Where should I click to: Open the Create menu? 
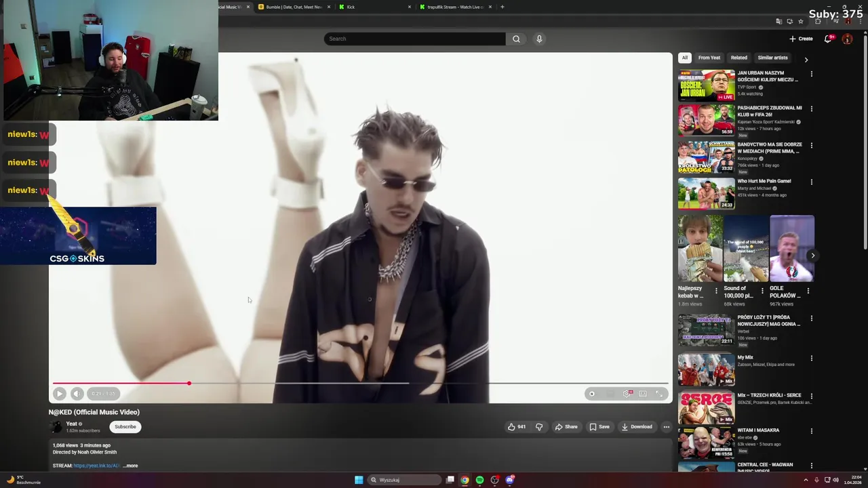click(x=801, y=39)
